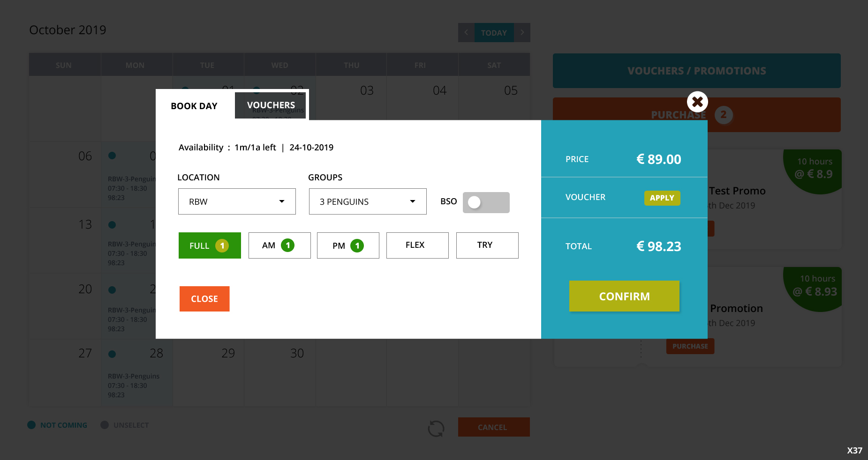Click the Cancel button below the calendar

click(494, 427)
